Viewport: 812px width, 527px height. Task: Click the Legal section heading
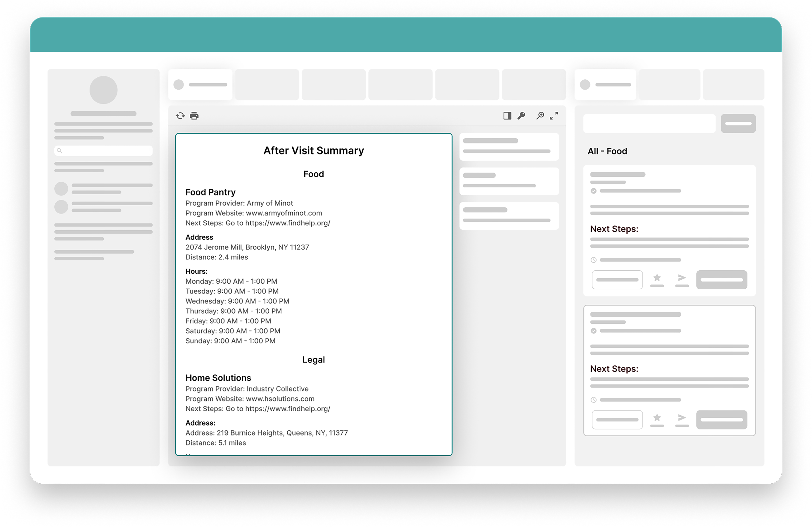tap(314, 360)
